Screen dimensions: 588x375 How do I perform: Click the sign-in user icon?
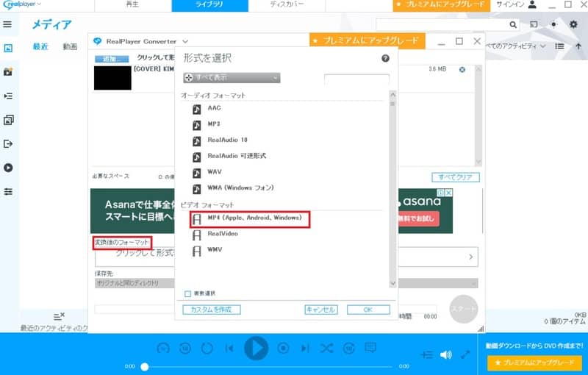[x=532, y=5]
